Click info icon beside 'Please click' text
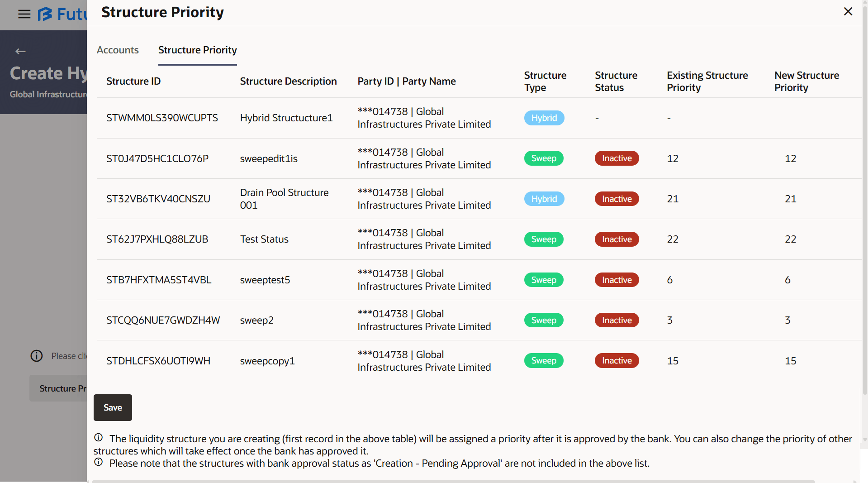Screen dimensions: 868x483 click(37, 356)
